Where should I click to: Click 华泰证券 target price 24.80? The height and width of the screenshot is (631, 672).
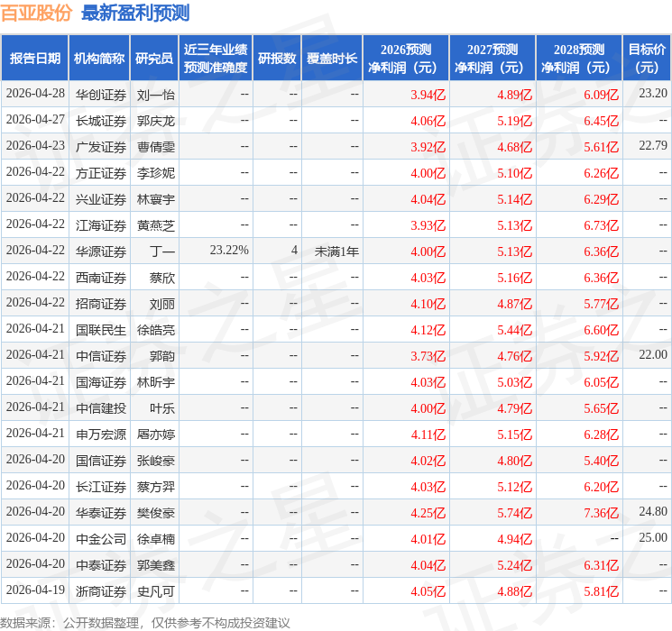653,512
